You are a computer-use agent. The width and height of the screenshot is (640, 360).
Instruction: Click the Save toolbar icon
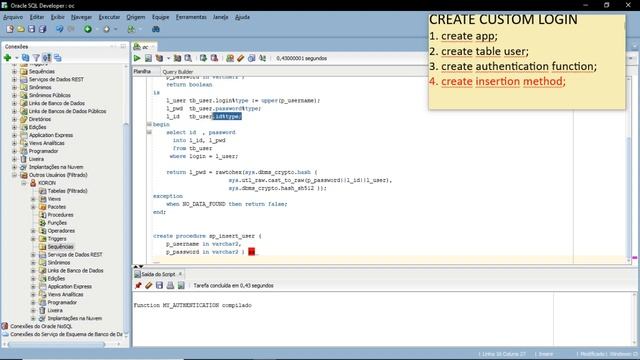pos(31,29)
